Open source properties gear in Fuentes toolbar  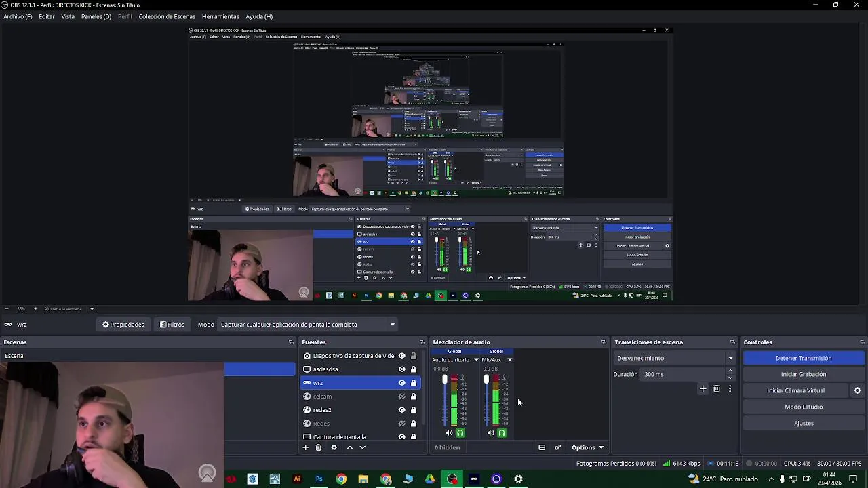tap(334, 447)
